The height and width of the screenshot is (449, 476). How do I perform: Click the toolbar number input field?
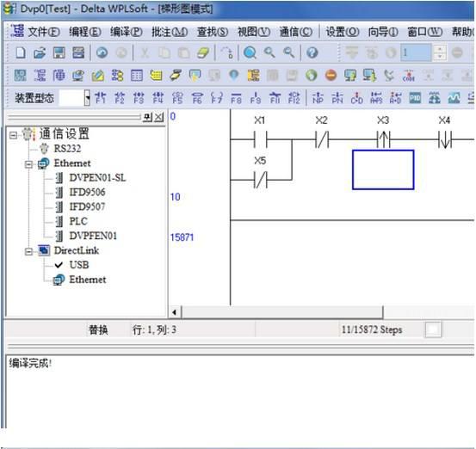416,52
